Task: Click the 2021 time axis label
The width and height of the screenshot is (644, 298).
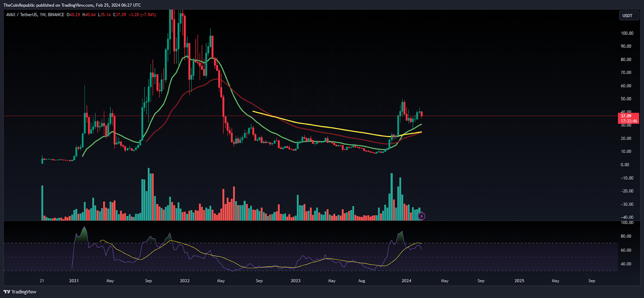Action: click(74, 281)
